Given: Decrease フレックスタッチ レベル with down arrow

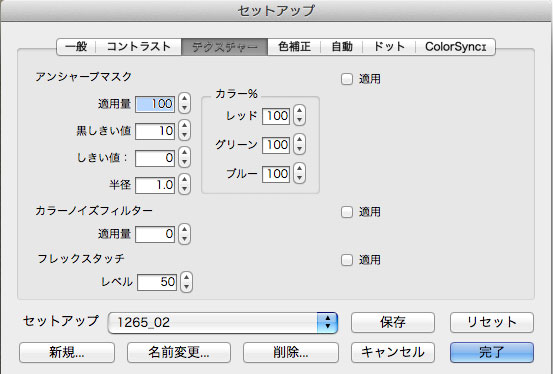Looking at the screenshot, I should point(187,287).
